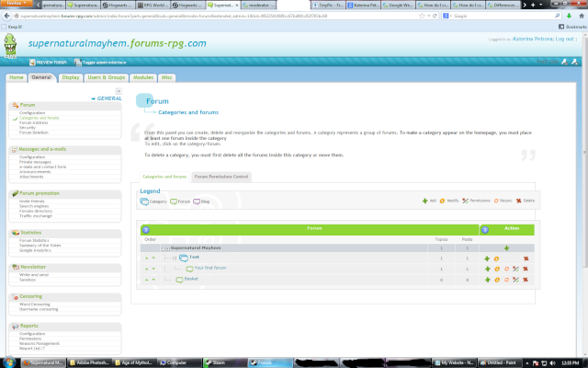Click the add icon in the Basket row
Viewport: 588px width, 368px height.
point(488,280)
